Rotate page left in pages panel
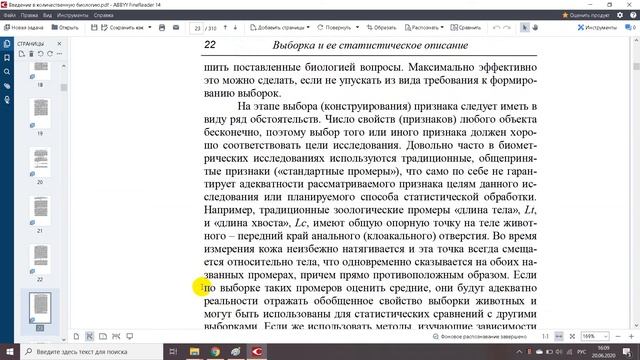The image size is (640, 360). pyautogui.click(x=40, y=53)
